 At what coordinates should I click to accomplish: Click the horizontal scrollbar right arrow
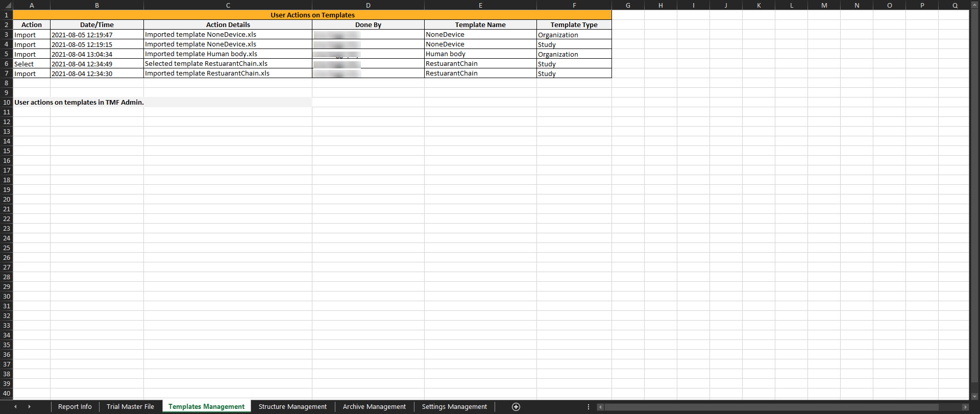click(965, 407)
